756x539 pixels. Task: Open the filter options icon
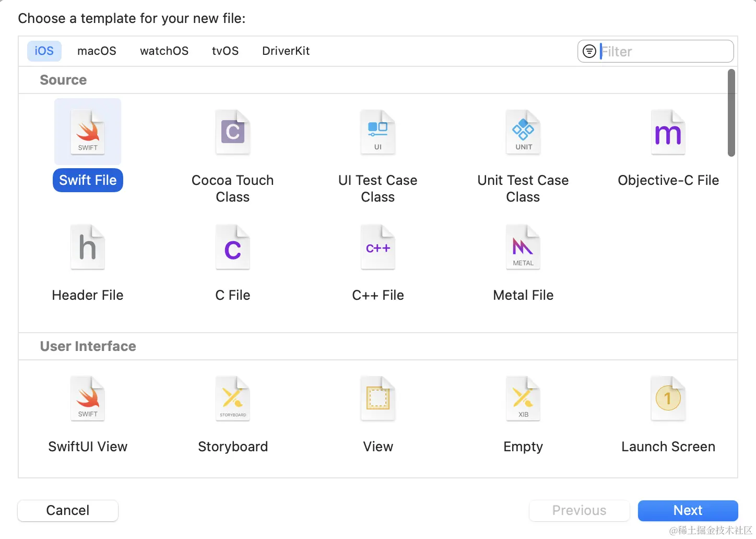pos(589,51)
